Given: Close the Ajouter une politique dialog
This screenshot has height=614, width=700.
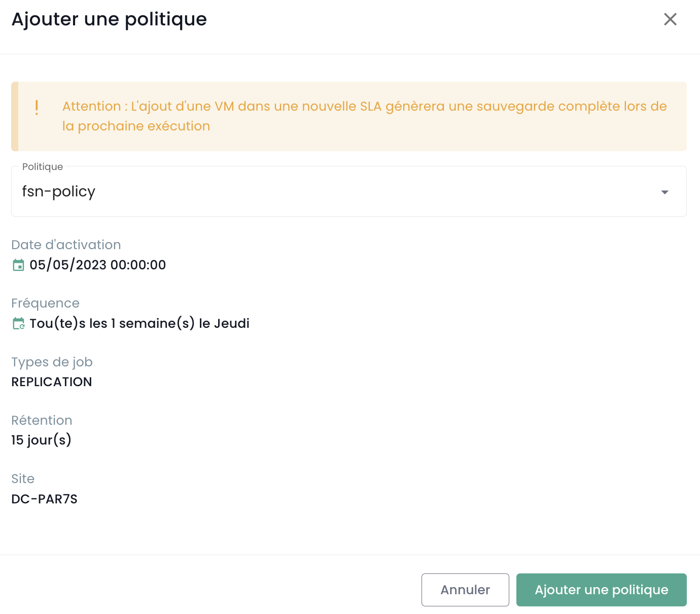Looking at the screenshot, I should click(x=670, y=19).
